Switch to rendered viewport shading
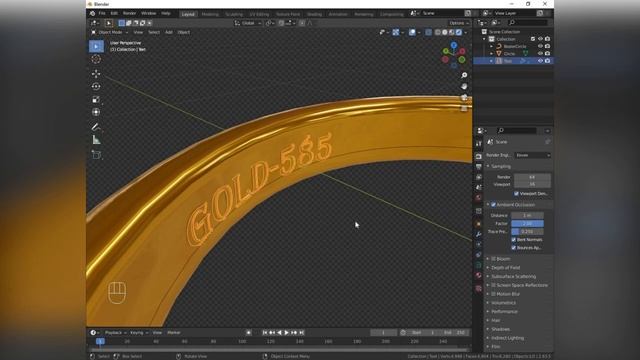Viewport: 640px width, 360px height. 459,32
